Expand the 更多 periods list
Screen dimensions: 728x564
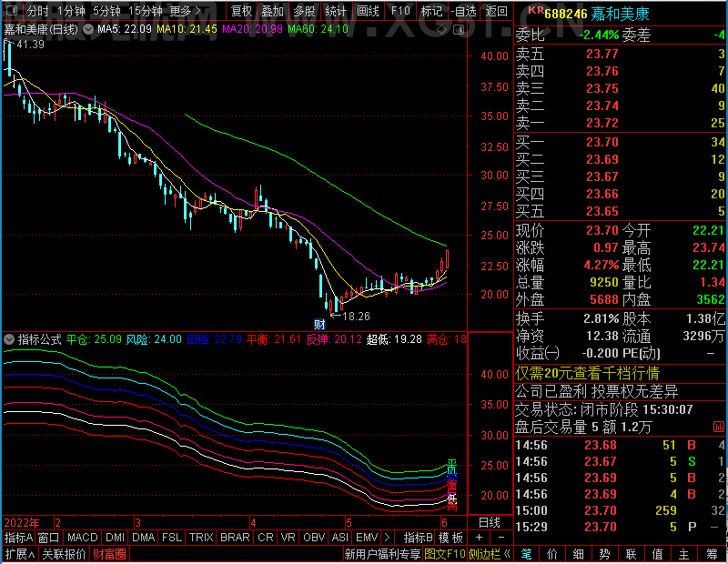click(x=186, y=11)
